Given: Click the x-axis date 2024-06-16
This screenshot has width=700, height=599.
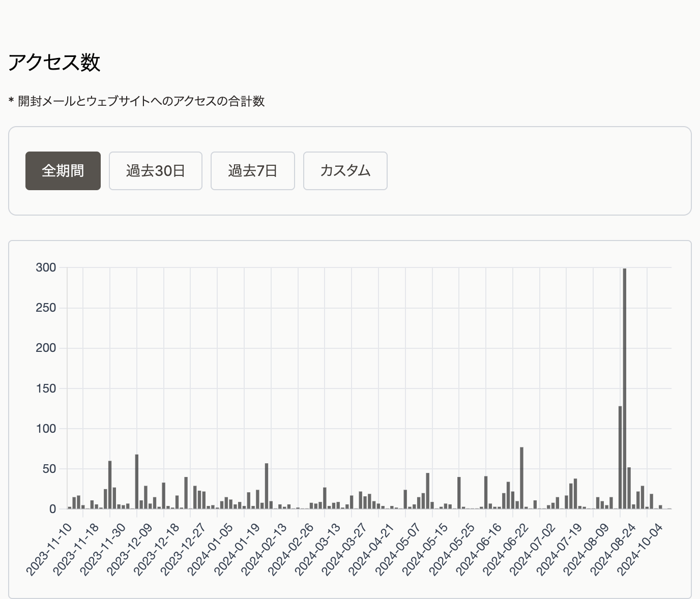Looking at the screenshot, I should click(479, 549).
